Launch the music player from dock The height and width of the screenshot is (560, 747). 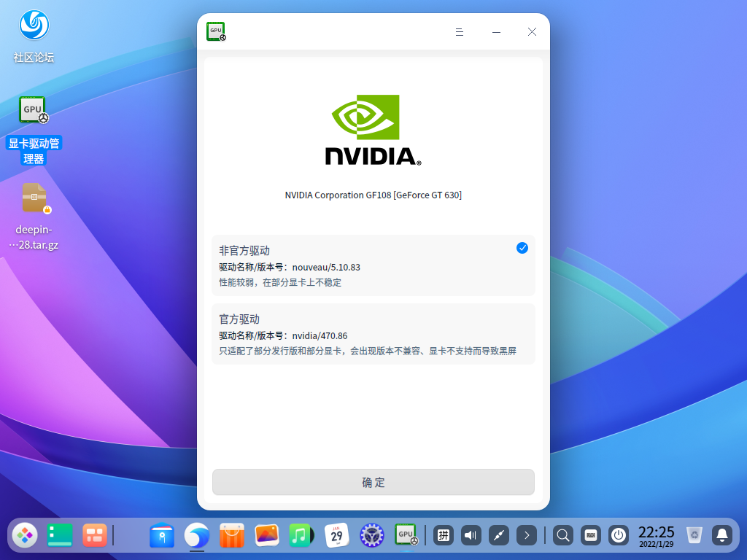click(301, 535)
